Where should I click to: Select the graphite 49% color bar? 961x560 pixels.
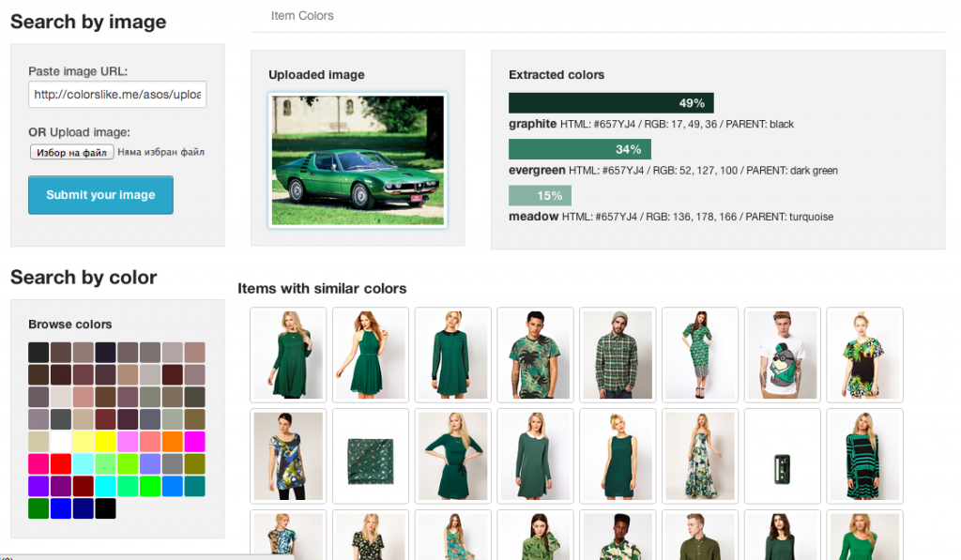(x=611, y=102)
